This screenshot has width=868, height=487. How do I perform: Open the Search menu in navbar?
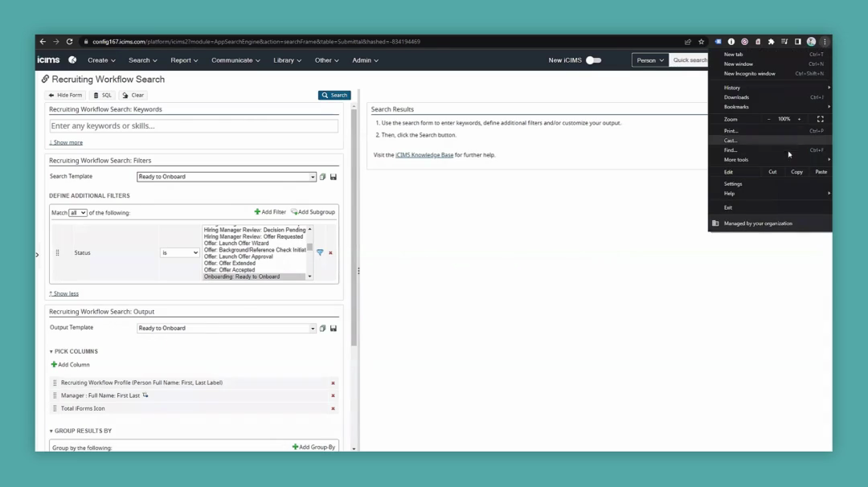143,59
